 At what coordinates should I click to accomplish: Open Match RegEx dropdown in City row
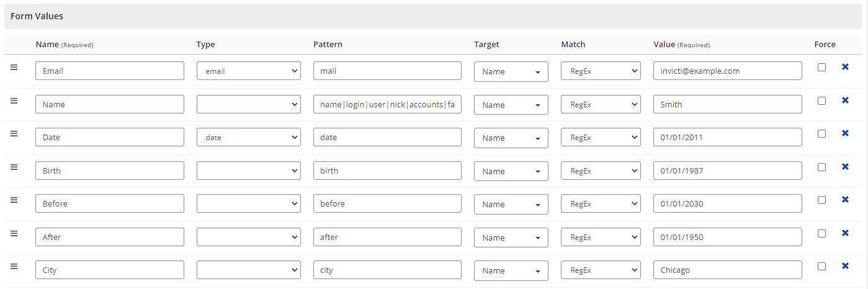coord(600,270)
